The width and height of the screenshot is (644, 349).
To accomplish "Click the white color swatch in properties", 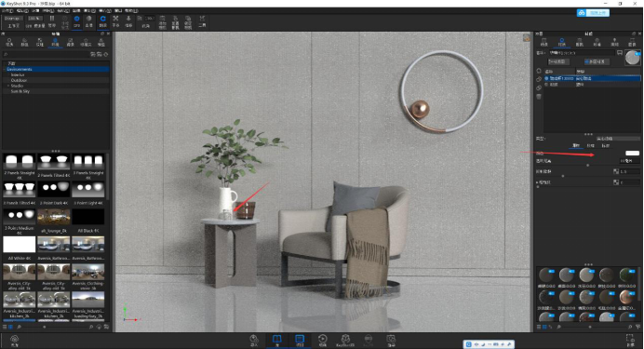I will coord(632,154).
